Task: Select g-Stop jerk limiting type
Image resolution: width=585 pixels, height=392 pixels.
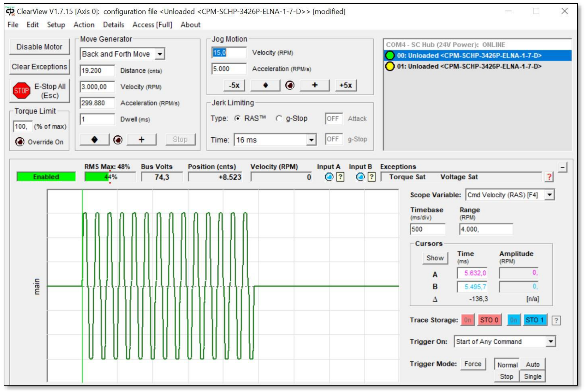Action: click(x=279, y=118)
